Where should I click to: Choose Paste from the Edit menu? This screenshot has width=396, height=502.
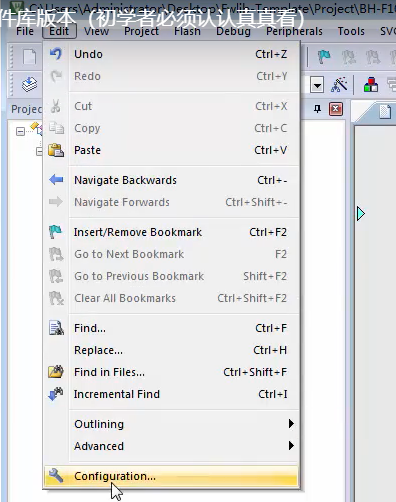171,150
